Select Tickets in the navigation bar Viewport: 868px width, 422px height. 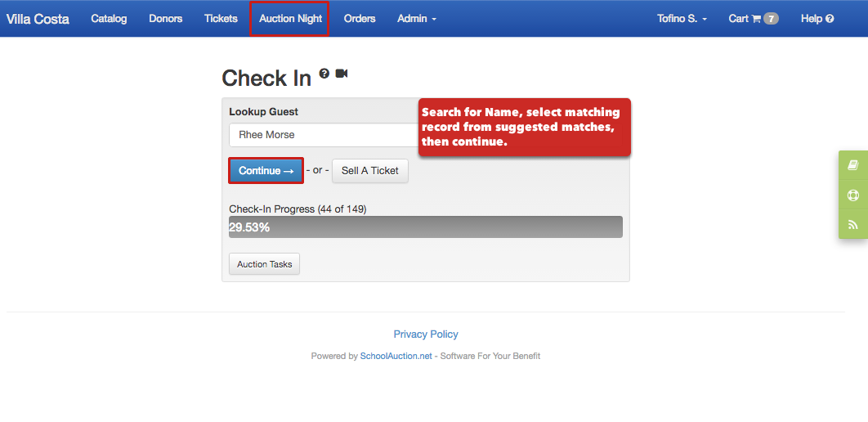[221, 19]
